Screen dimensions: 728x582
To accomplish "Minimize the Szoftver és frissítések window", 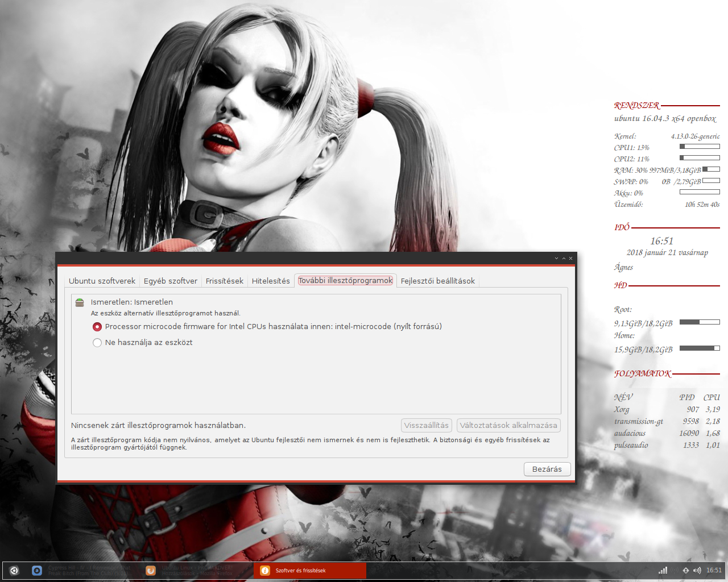I will pos(557,258).
